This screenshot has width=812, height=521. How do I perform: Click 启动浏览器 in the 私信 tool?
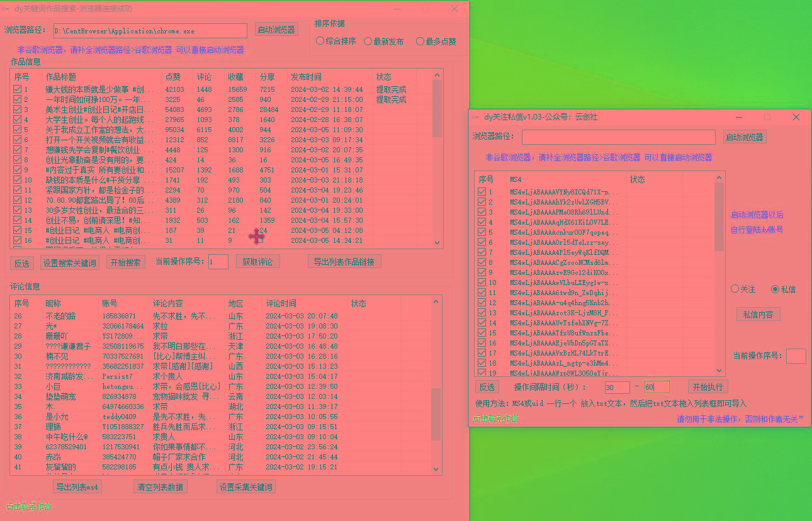pyautogui.click(x=745, y=137)
